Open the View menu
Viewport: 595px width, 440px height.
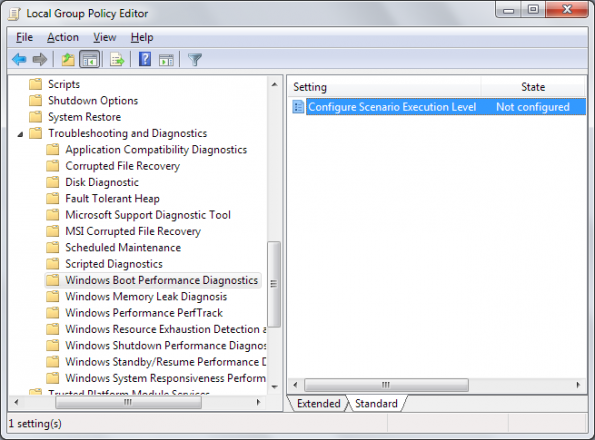[104, 37]
